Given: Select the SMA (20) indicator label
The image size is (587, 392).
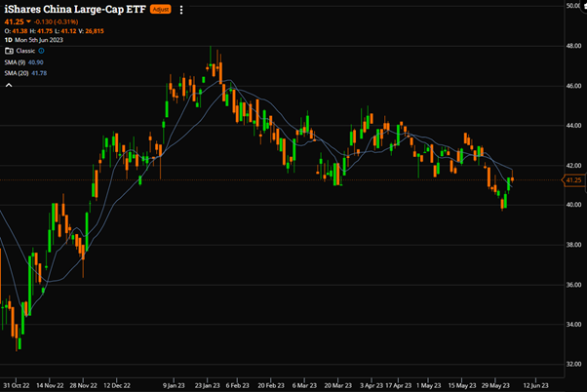Looking at the screenshot, I should coord(17,73).
